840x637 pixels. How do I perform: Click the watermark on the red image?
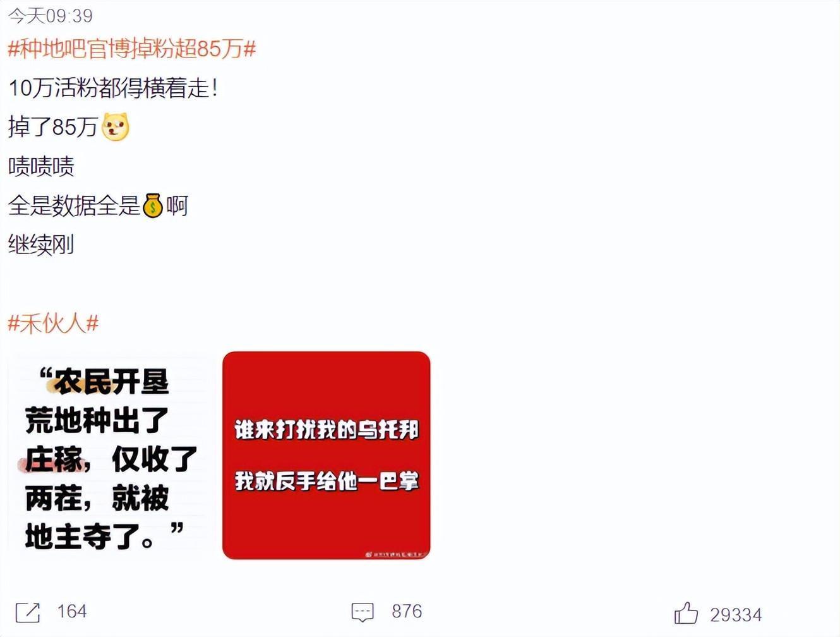[395, 554]
